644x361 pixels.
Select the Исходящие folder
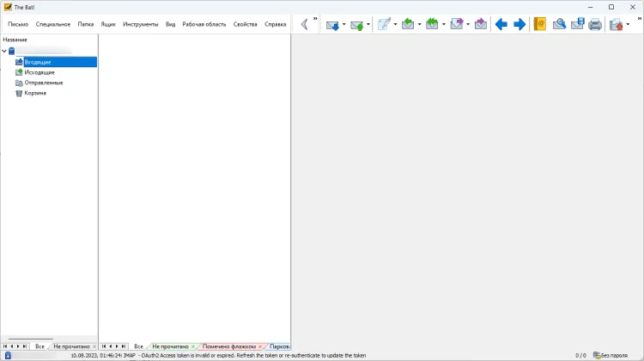[x=39, y=72]
